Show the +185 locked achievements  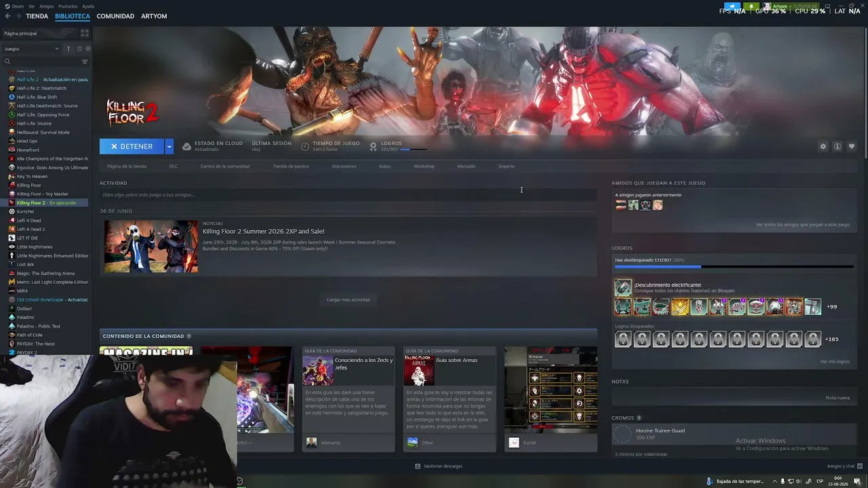tap(831, 339)
